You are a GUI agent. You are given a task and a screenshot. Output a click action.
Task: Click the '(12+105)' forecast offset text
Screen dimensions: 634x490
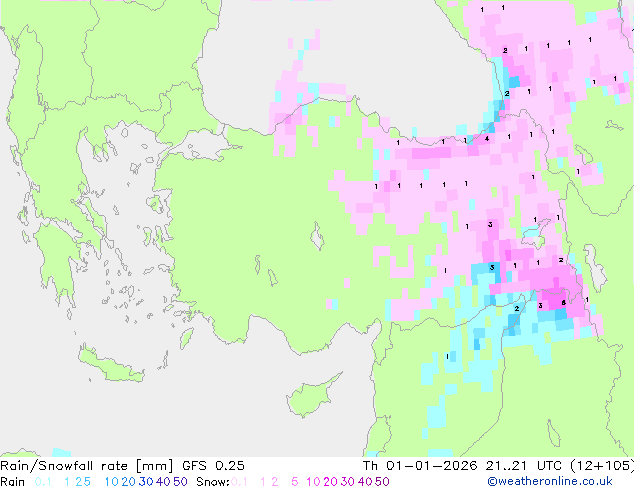click(602, 466)
